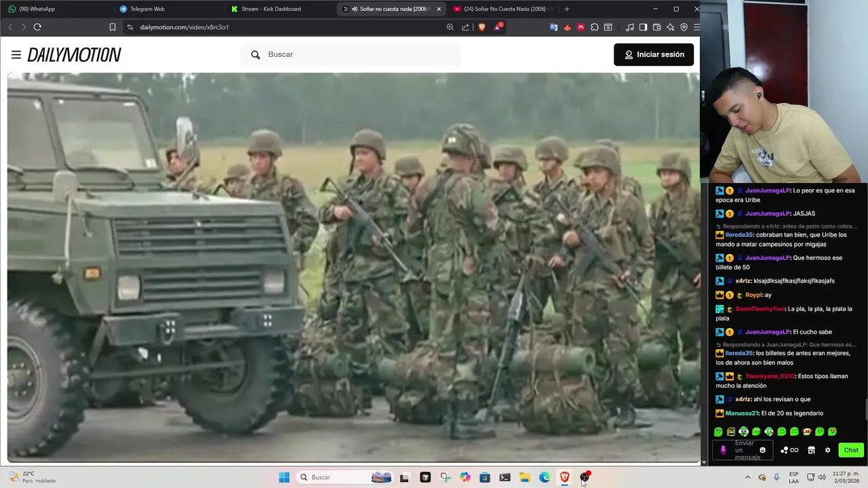Screen dimensions: 868x488
Task: Open the Terminal app from taskbar
Action: pos(505,477)
